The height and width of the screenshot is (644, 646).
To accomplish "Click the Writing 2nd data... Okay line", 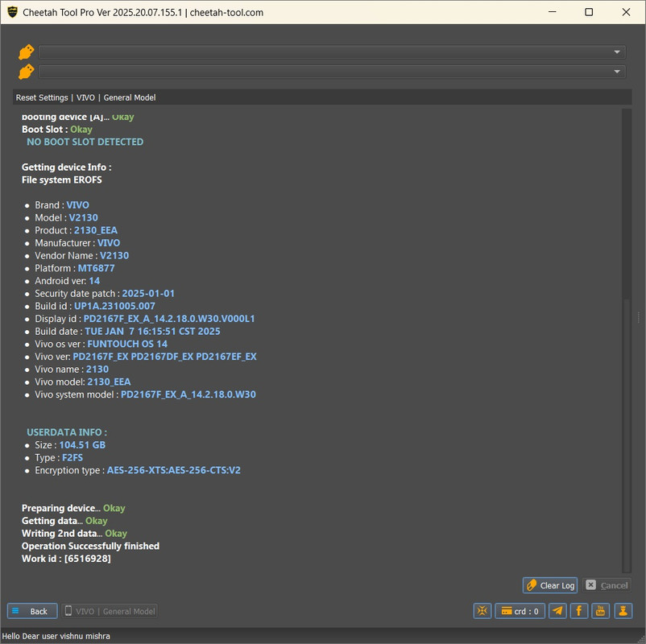I will 74,533.
